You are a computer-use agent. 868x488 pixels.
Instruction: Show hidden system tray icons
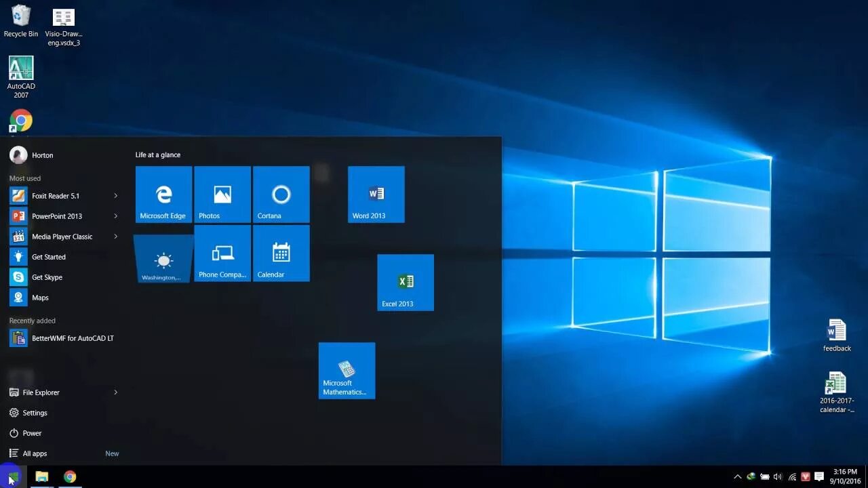click(x=738, y=476)
